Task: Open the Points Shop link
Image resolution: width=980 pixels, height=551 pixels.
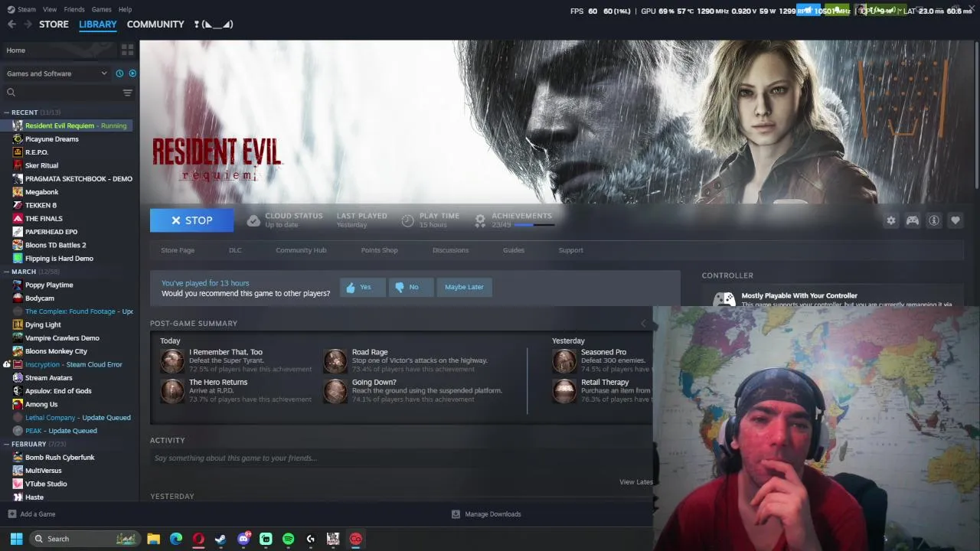Action: (x=379, y=250)
